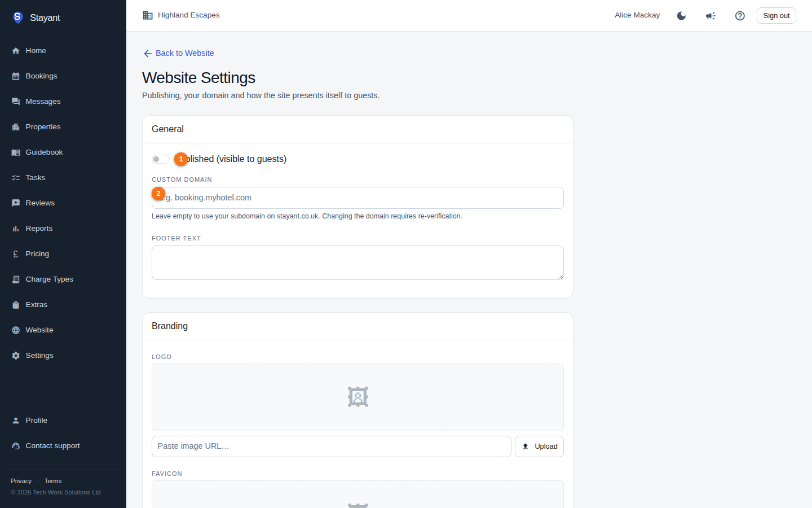
Task: Open announcements via the megaphone icon
Action: (710, 16)
